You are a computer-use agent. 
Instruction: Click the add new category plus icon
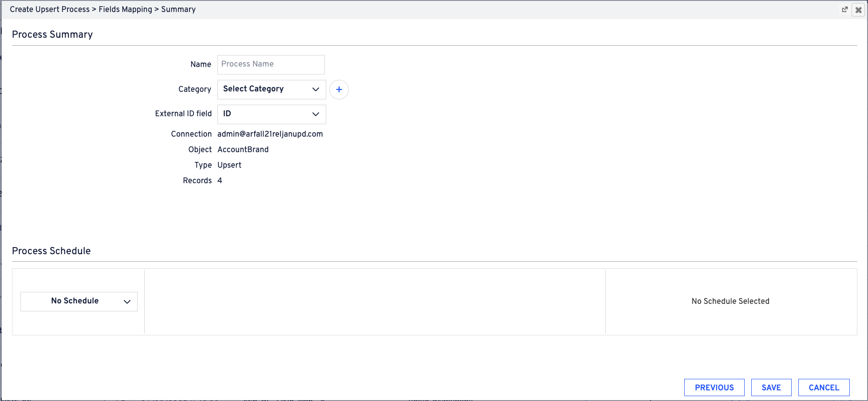(x=339, y=89)
